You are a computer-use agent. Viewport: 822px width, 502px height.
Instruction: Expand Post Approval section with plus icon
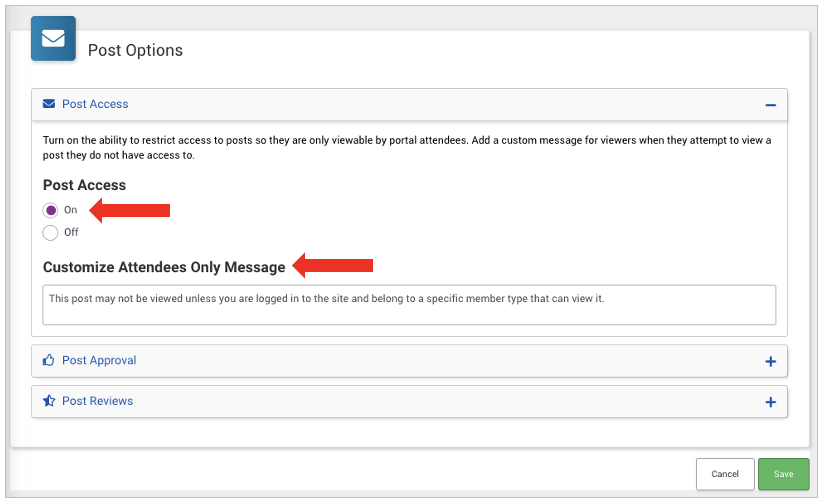(770, 362)
